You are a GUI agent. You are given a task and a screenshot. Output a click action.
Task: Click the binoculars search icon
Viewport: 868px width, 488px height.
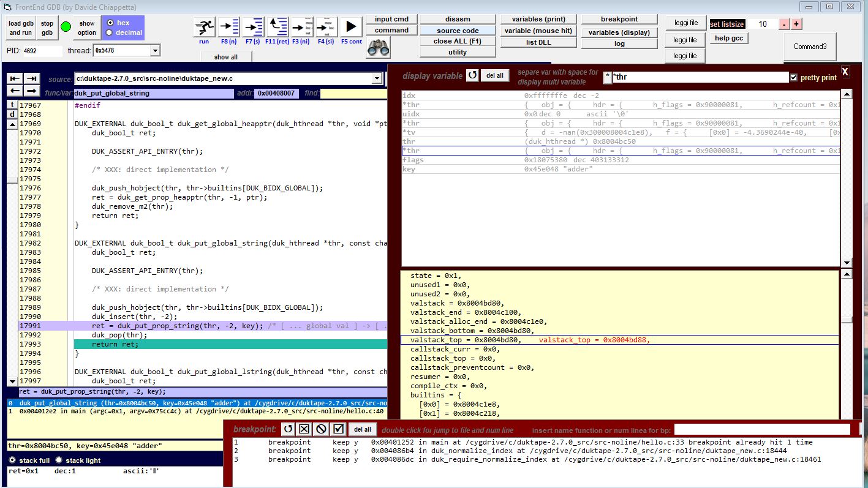(379, 48)
